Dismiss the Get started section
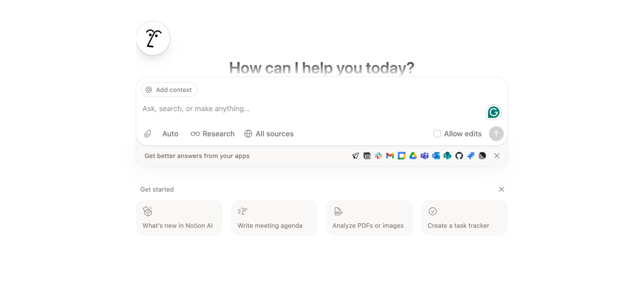Screen dimensions: 644x290 (x=501, y=189)
